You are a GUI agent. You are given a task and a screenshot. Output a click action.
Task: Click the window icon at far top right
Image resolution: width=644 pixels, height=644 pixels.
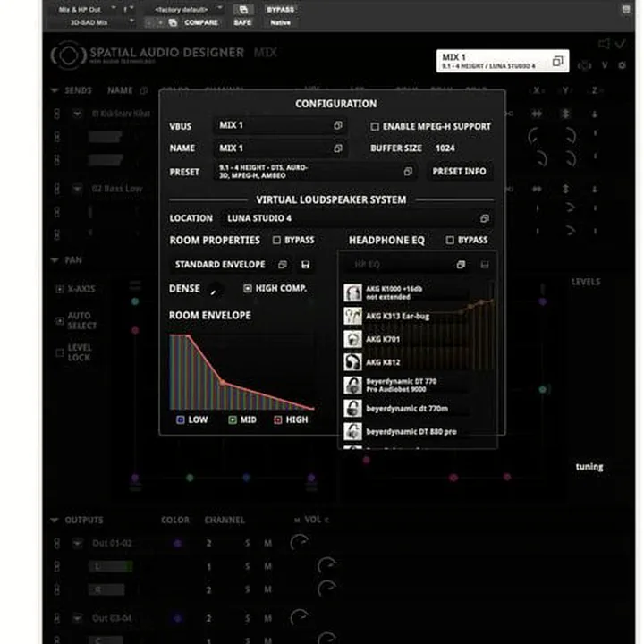[625, 9]
